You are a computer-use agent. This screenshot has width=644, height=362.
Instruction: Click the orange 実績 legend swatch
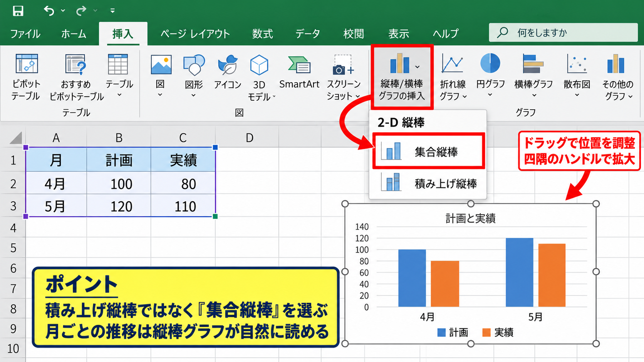[x=486, y=332]
